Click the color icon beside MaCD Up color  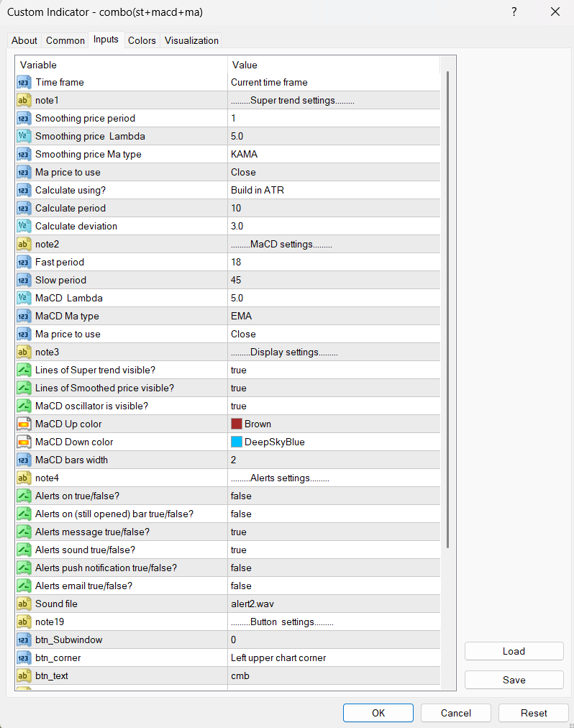(24, 424)
